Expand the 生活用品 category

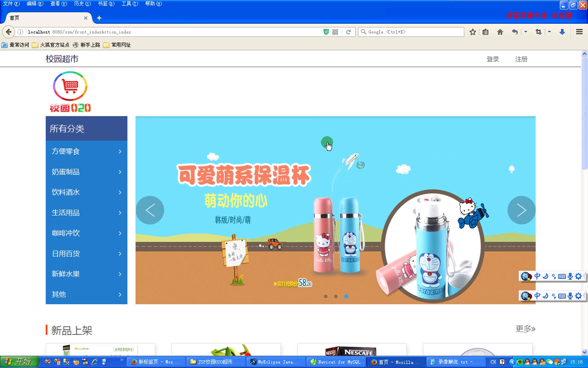pos(86,213)
